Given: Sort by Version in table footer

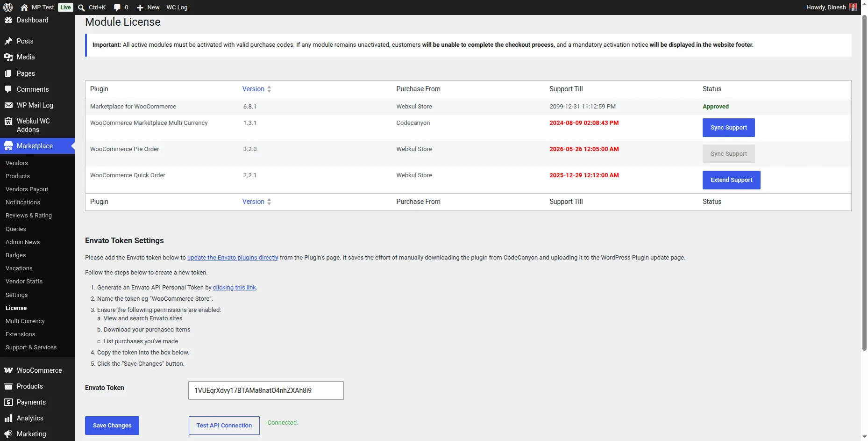Looking at the screenshot, I should pos(256,202).
